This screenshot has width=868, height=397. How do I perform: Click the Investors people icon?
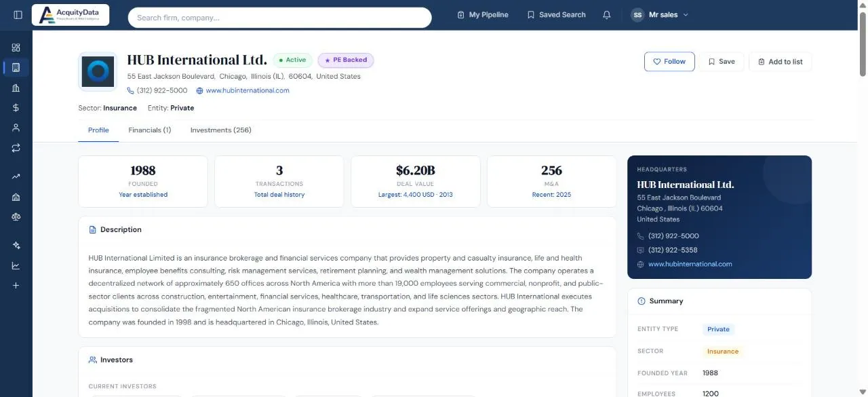(93, 360)
